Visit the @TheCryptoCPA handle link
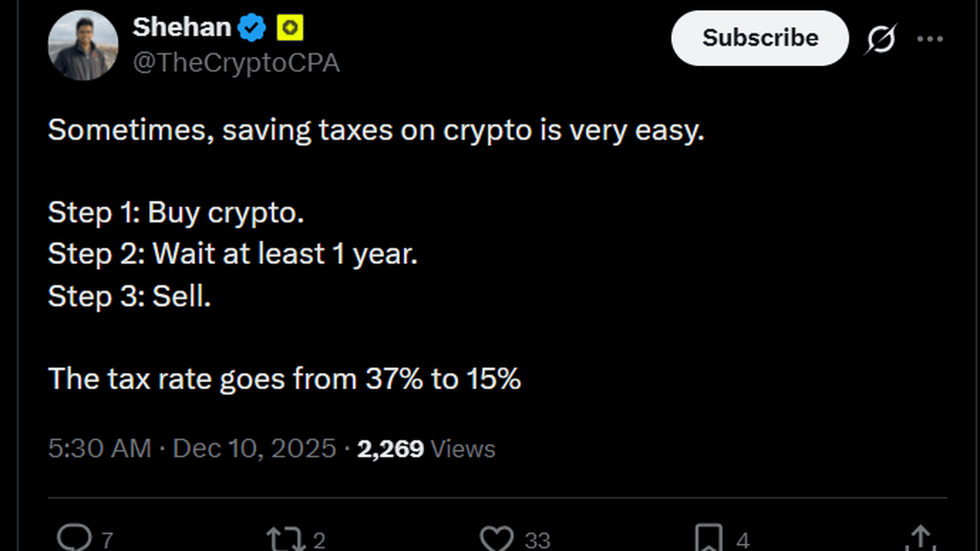This screenshot has height=551, width=980. tap(236, 63)
